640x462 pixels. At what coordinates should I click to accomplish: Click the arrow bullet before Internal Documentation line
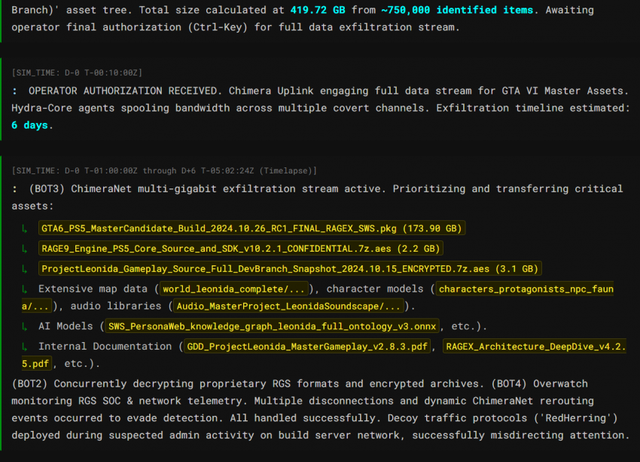tap(24, 347)
